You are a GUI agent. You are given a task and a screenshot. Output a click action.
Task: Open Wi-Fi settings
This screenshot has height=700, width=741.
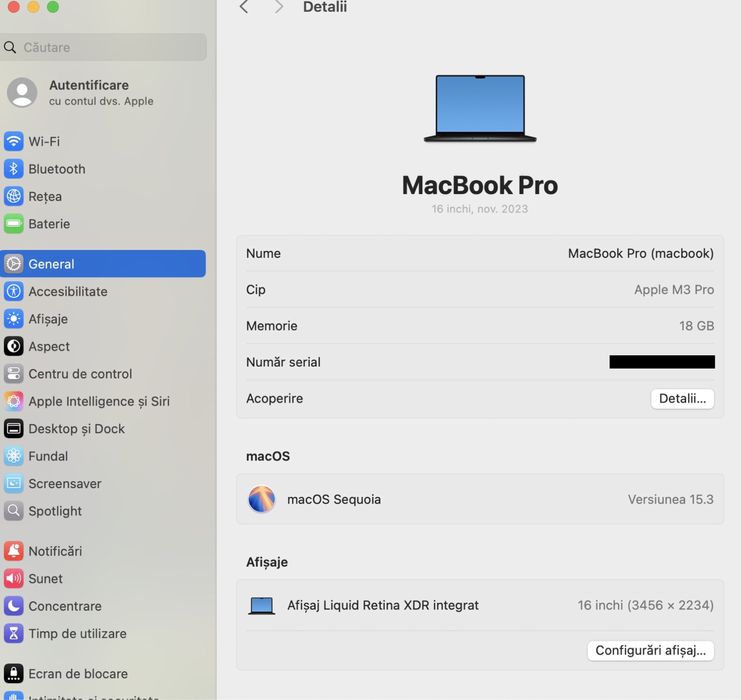tap(103, 141)
